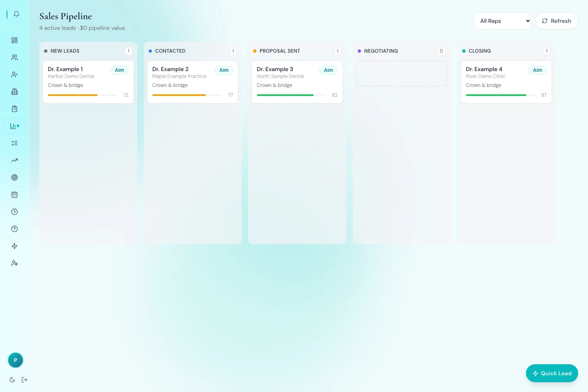Viewport: 588px width, 392px height.
Task: Open the dashboard grid icon in sidebar
Action: tap(15, 40)
